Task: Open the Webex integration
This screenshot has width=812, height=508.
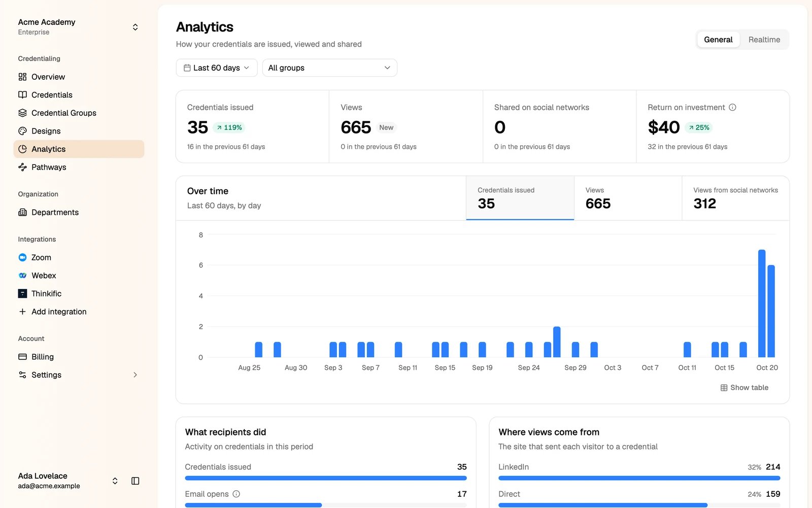Action: [79, 275]
